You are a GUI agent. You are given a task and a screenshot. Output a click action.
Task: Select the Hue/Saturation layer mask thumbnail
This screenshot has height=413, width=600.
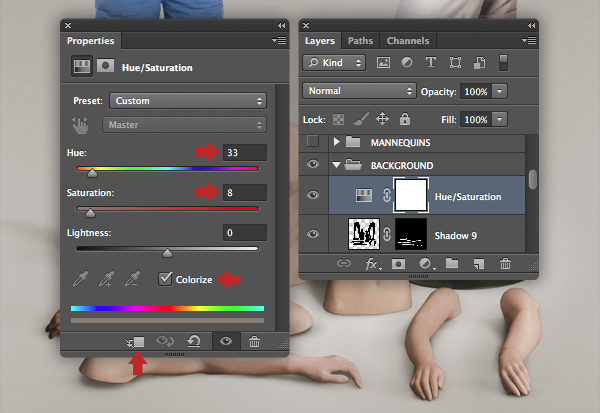[411, 197]
